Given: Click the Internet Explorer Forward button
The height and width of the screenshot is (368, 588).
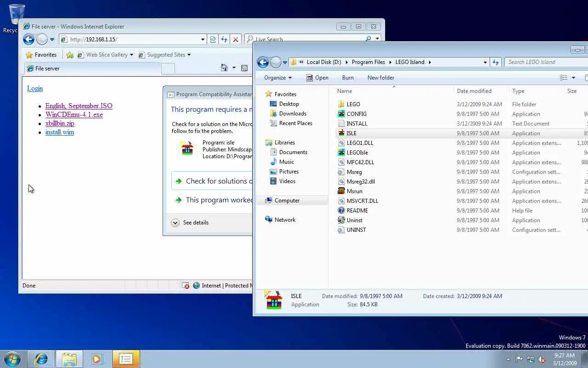Looking at the screenshot, I should [42, 40].
